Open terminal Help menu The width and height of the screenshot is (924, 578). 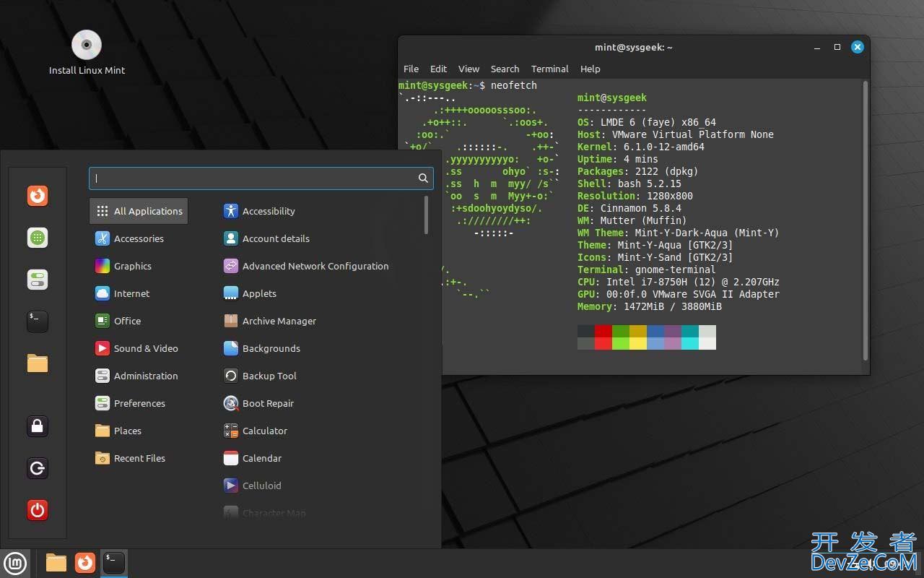click(x=590, y=69)
